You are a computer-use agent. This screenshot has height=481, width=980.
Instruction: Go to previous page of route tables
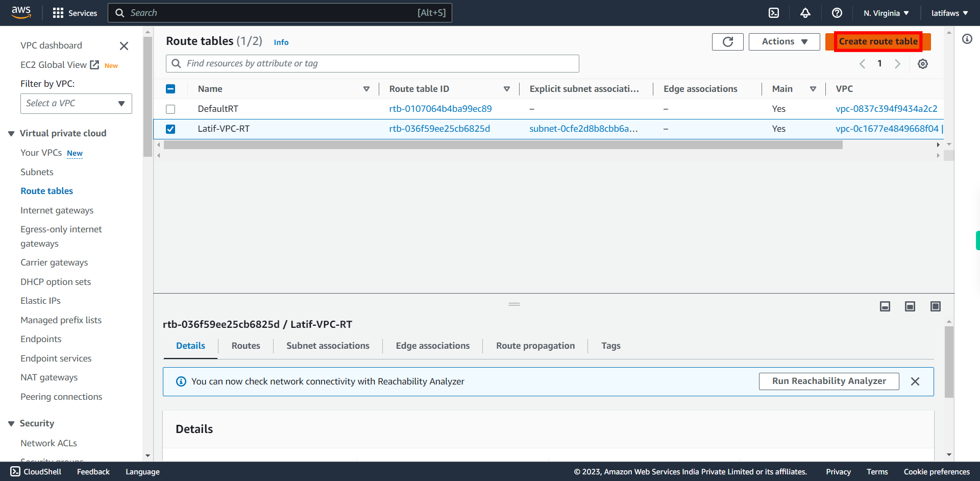click(862, 64)
